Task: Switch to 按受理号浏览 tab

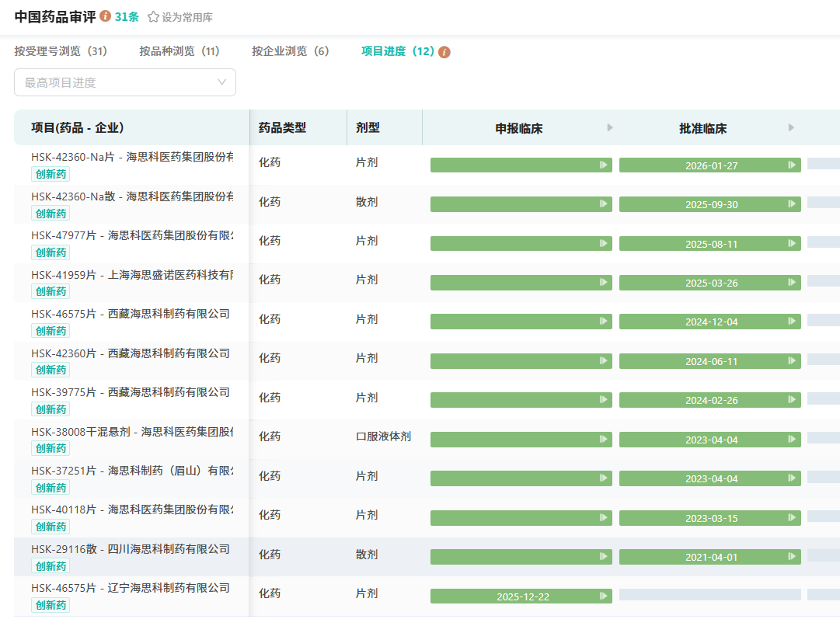Action: 61,51
